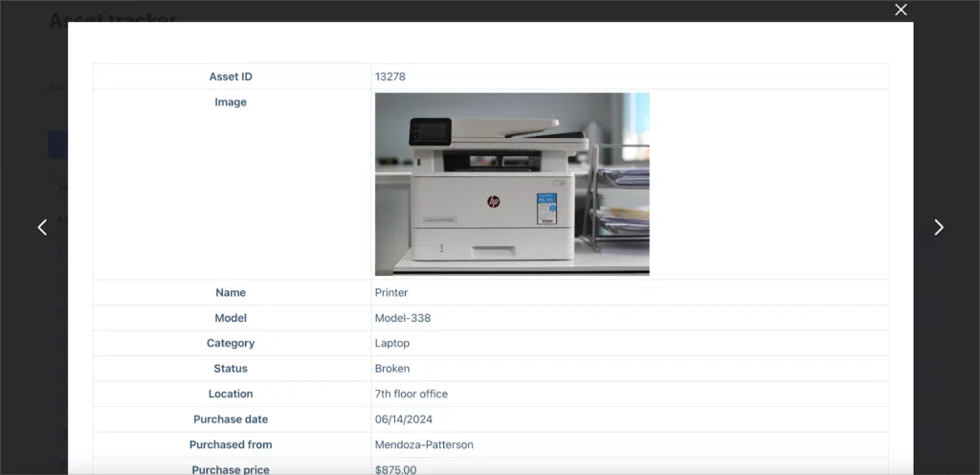Click the Purchase date label

pyautogui.click(x=231, y=419)
